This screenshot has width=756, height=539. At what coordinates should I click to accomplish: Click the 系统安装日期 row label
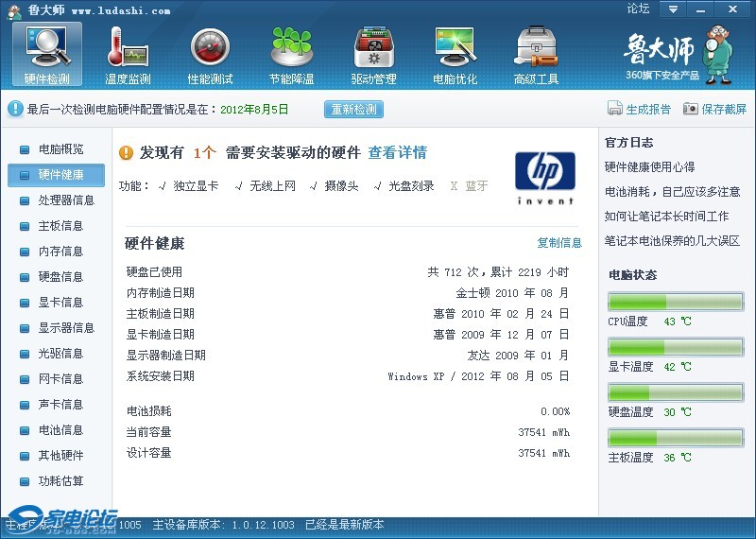[160, 376]
